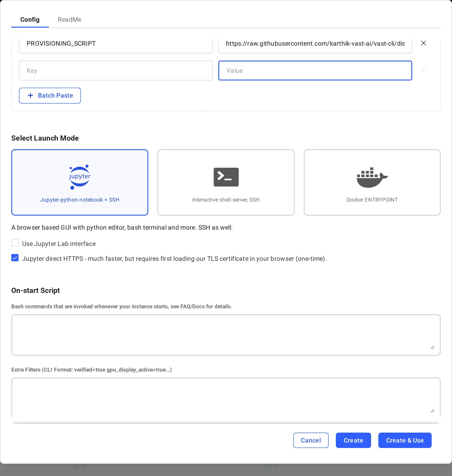Edit the PROVISIONING_SCRIPT URL value field
452x476 pixels.
[315, 44]
